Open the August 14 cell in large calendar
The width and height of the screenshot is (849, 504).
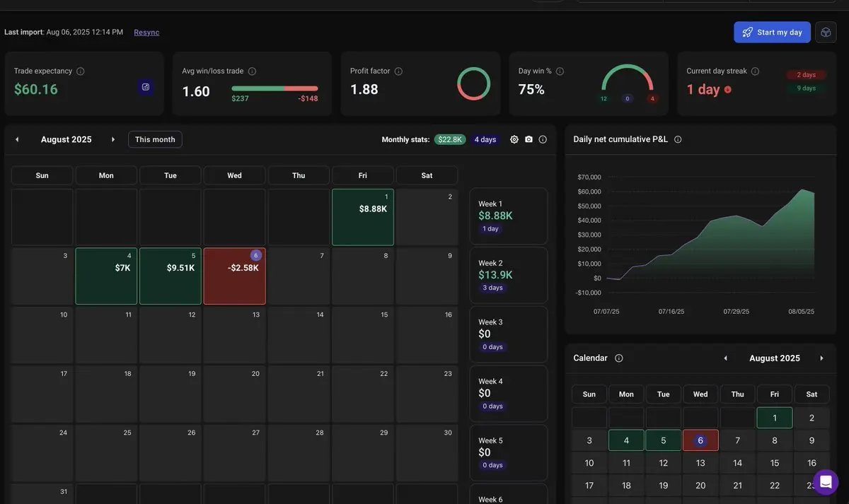(x=299, y=335)
